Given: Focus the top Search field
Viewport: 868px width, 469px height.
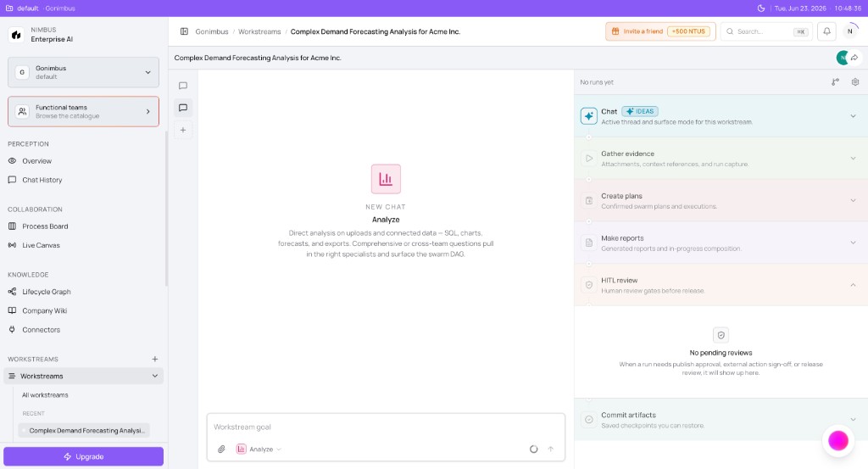Looking at the screenshot, I should pyautogui.click(x=766, y=31).
